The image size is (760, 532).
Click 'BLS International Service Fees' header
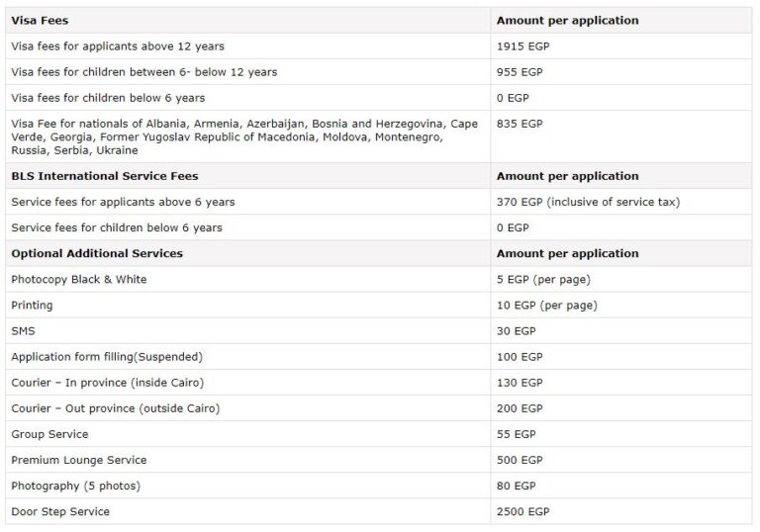pos(105,176)
